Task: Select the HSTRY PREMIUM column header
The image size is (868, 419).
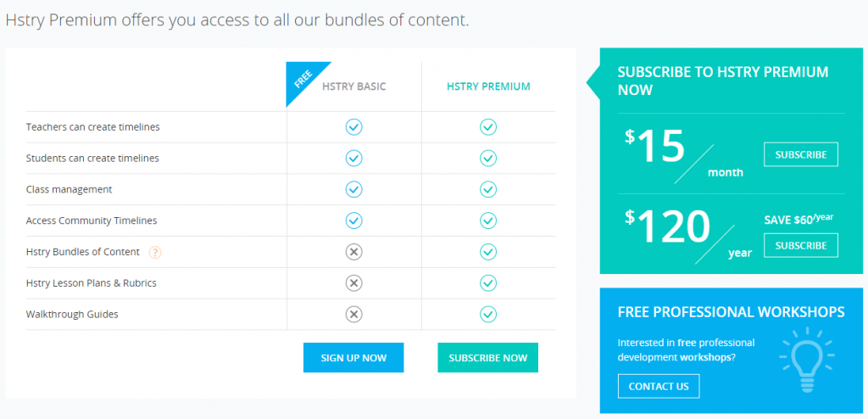Action: (x=488, y=87)
